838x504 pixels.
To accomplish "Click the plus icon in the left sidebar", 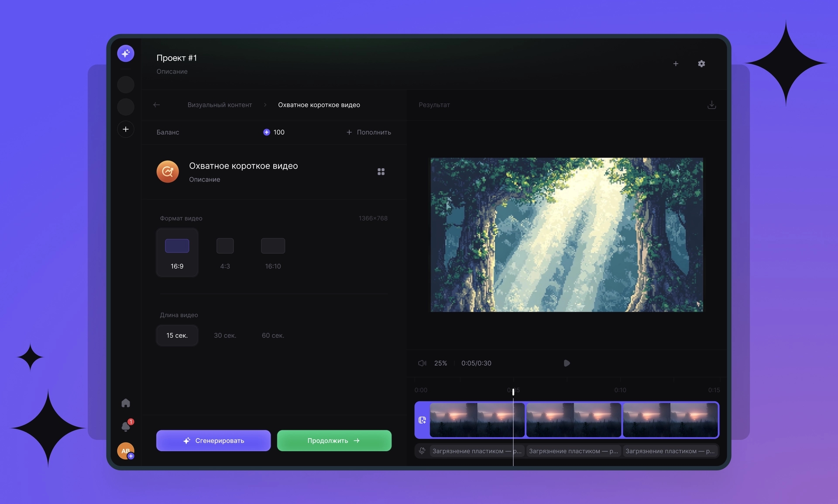I will (x=126, y=129).
